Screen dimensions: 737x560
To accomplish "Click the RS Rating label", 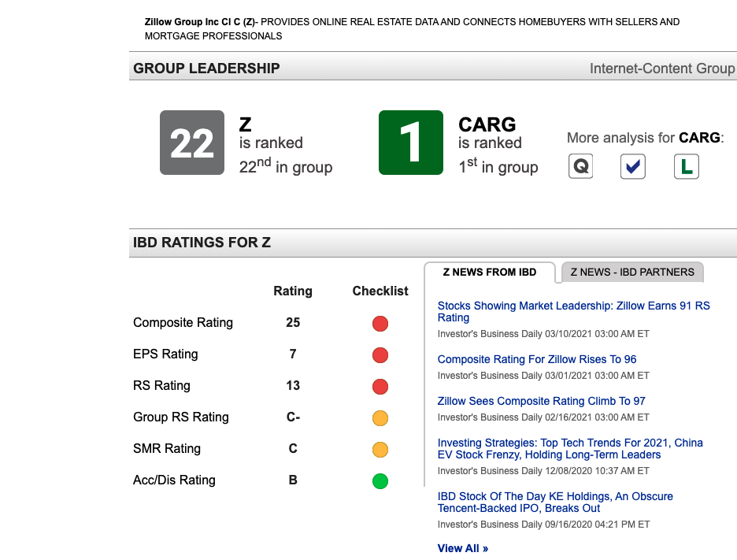I will pos(161,386).
